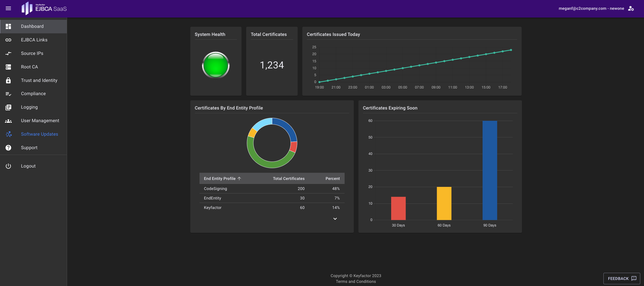This screenshot has height=286, width=644.
Task: Open the Logging menu item
Action: [x=29, y=107]
